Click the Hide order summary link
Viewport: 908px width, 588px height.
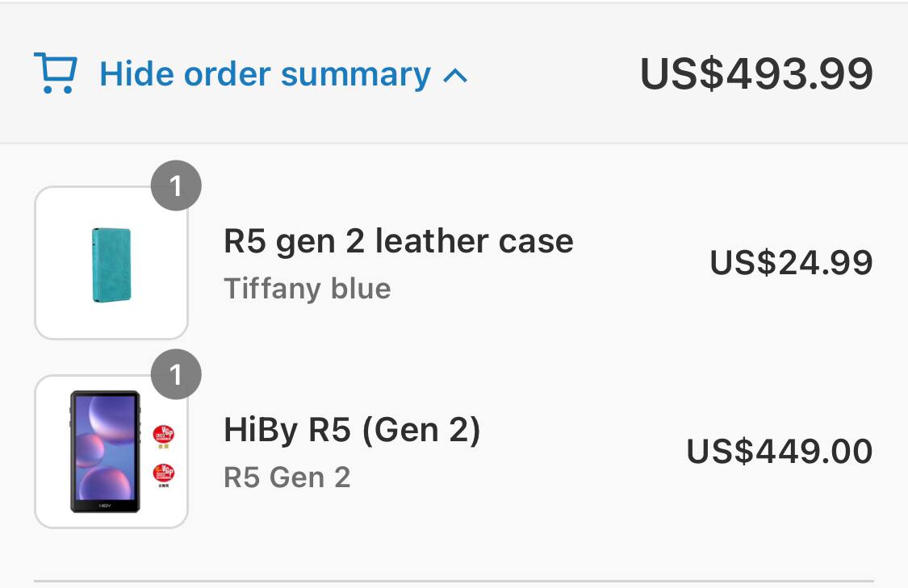point(265,74)
